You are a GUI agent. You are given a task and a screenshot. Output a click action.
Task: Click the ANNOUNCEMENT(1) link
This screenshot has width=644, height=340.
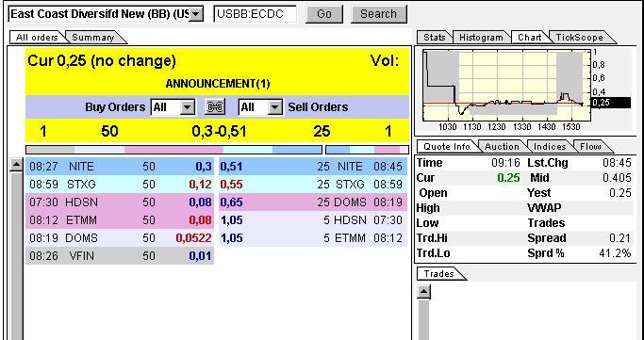218,84
